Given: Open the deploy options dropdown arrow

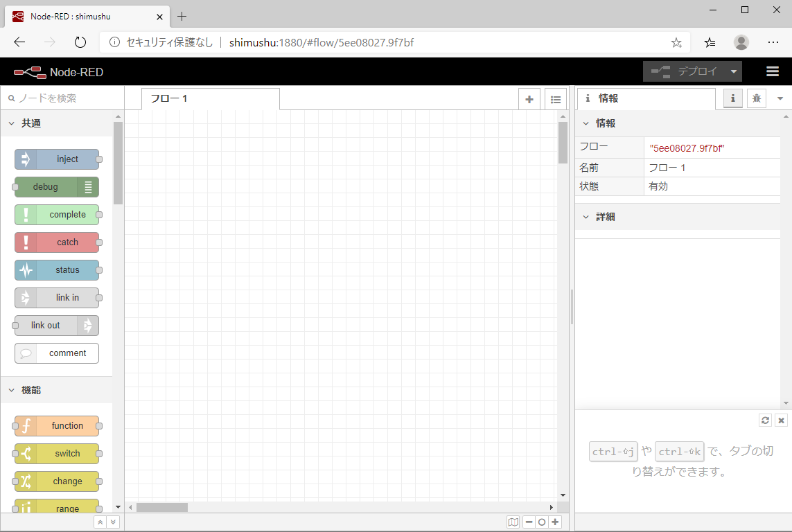Looking at the screenshot, I should pos(733,71).
